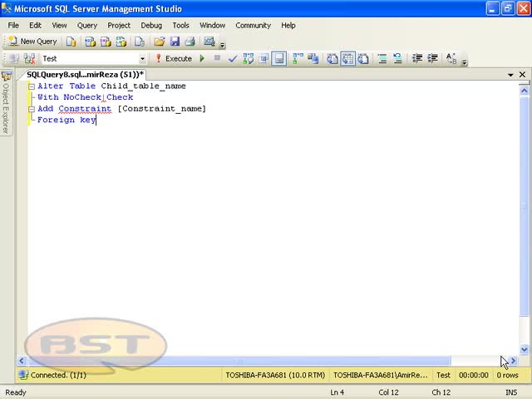
Task: Click the Decrease Indent icon
Action: click(416, 59)
